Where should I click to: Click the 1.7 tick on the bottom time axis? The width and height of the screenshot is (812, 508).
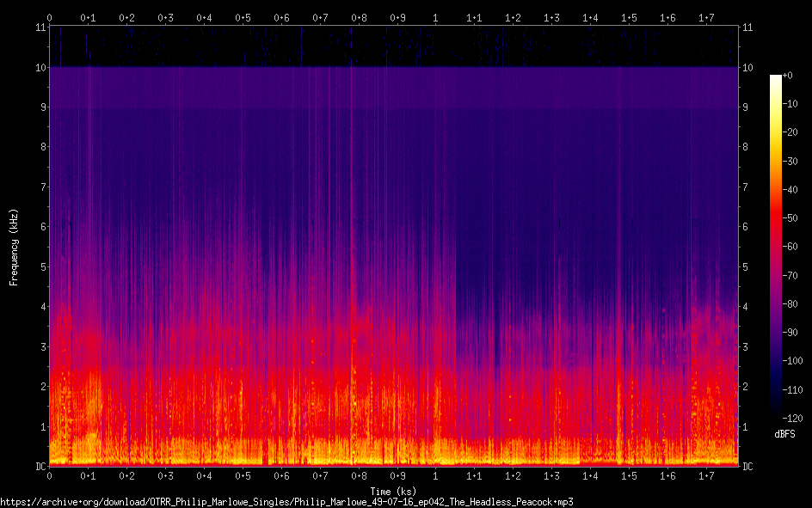pyautogui.click(x=706, y=475)
